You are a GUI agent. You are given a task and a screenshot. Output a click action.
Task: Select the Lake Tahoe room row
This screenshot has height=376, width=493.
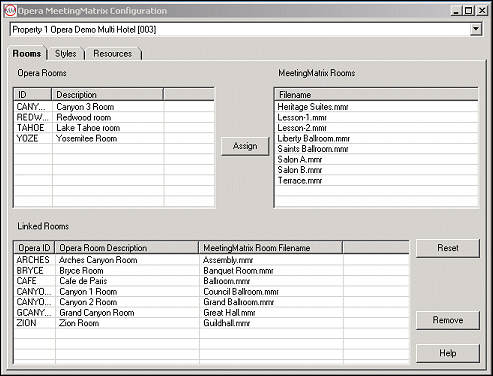click(x=114, y=128)
